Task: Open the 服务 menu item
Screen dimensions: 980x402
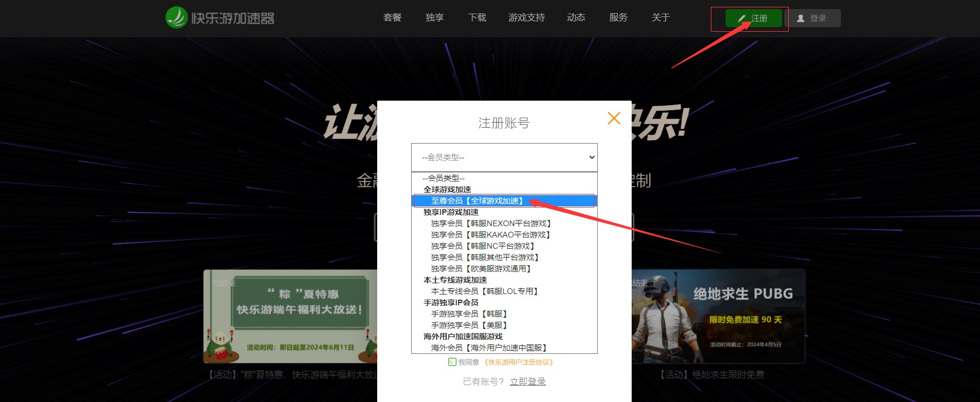Action: (618, 18)
